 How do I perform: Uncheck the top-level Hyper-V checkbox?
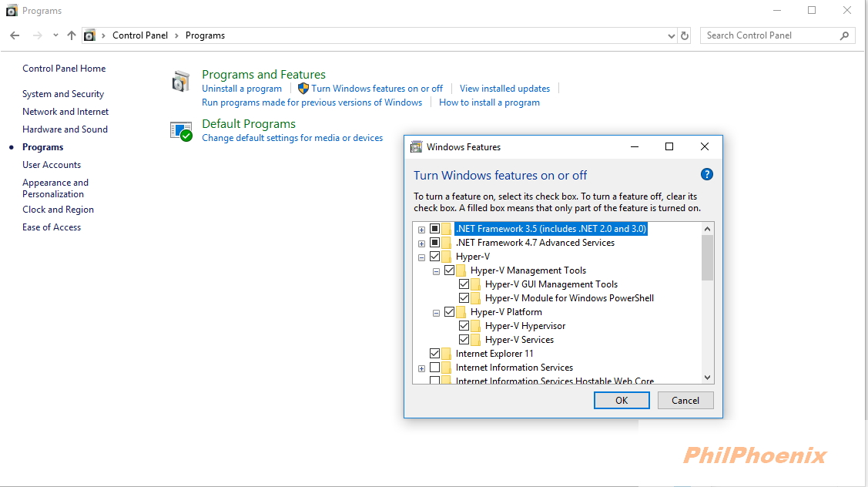click(x=434, y=257)
